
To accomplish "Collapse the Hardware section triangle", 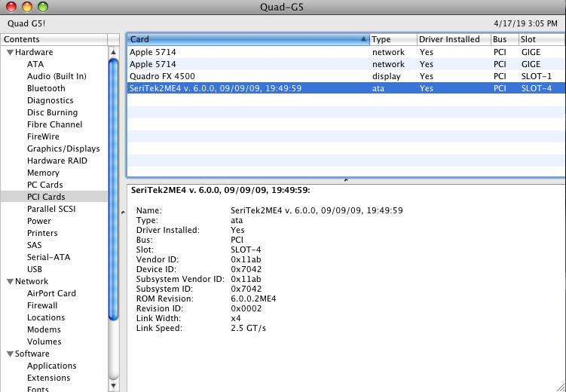I will pos(10,52).
